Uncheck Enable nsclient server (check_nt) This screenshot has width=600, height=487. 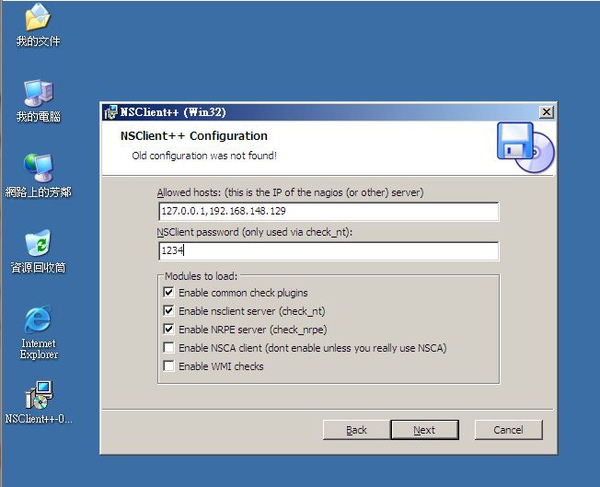pyautogui.click(x=168, y=311)
